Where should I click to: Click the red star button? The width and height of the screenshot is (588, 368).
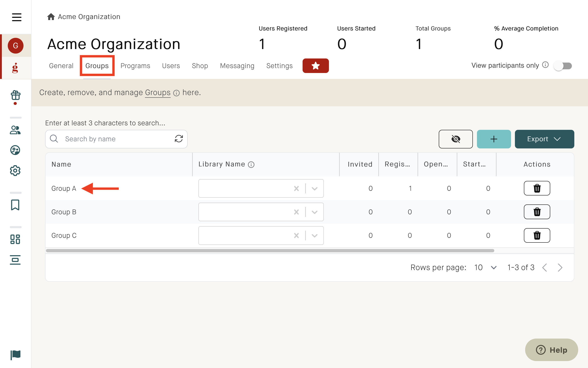(315, 66)
